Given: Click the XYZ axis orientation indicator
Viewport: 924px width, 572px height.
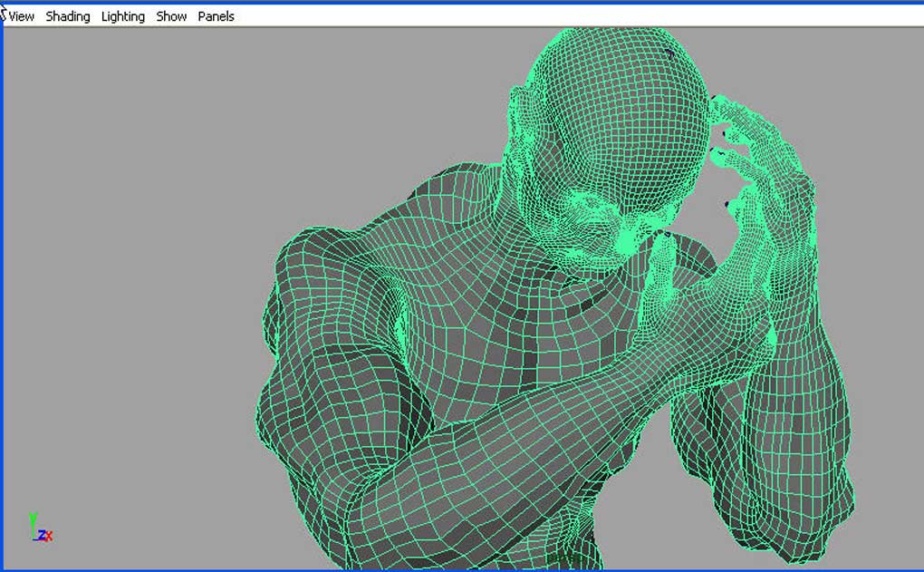Looking at the screenshot, I should click(41, 528).
